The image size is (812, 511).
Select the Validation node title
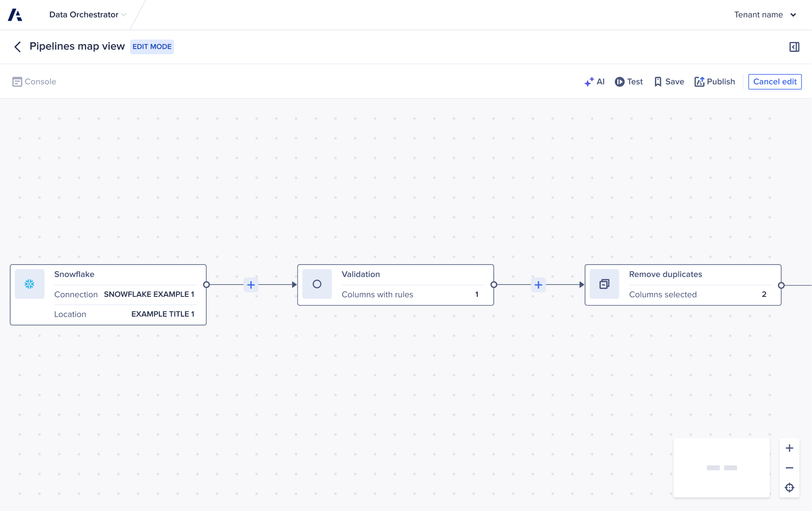(361, 274)
